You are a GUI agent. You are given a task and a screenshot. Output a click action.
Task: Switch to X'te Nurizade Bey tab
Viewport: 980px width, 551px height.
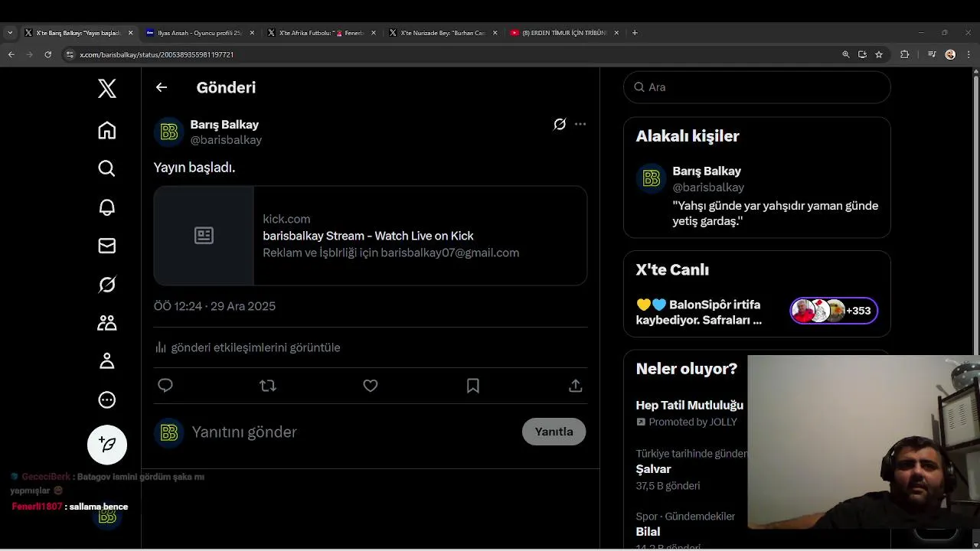pyautogui.click(x=443, y=33)
